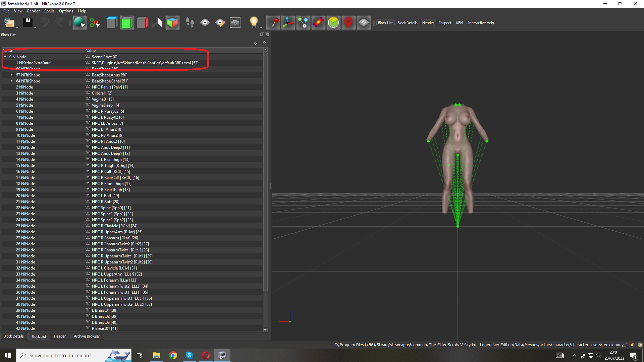This screenshot has height=362, width=644.
Task: Toggle perspective colored cube view
Action: coord(172,23)
